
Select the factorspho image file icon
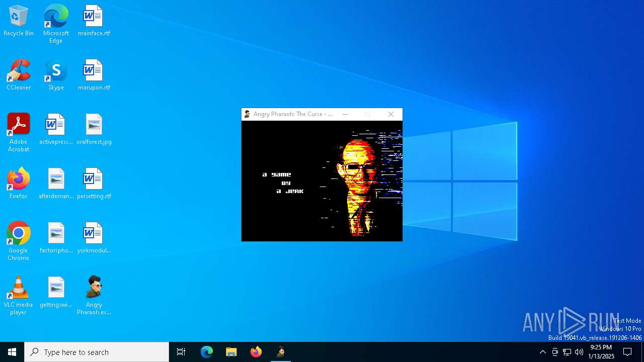point(56,238)
